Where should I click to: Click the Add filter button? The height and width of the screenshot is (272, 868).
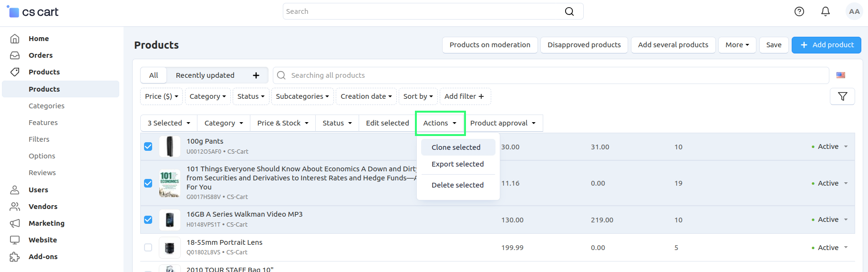[x=465, y=96]
